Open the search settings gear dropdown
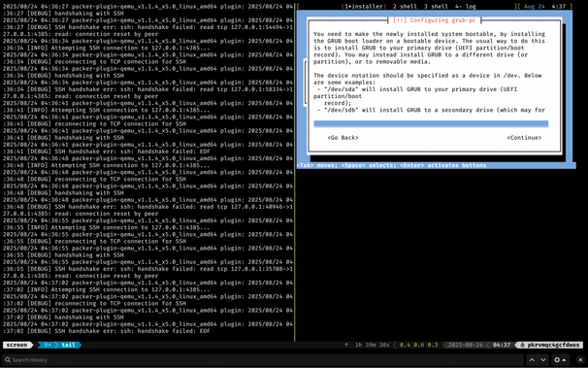 click(x=560, y=360)
